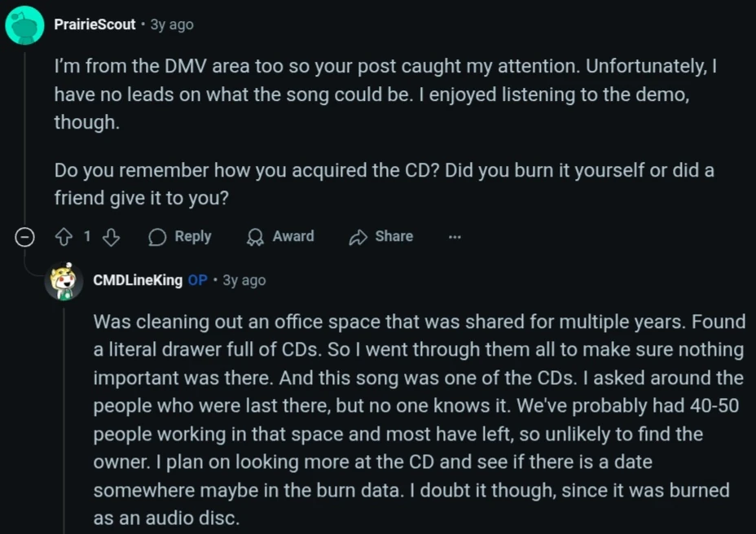The image size is (756, 534).
Task: Collapse the PrairieScout comment thread
Action: point(25,237)
